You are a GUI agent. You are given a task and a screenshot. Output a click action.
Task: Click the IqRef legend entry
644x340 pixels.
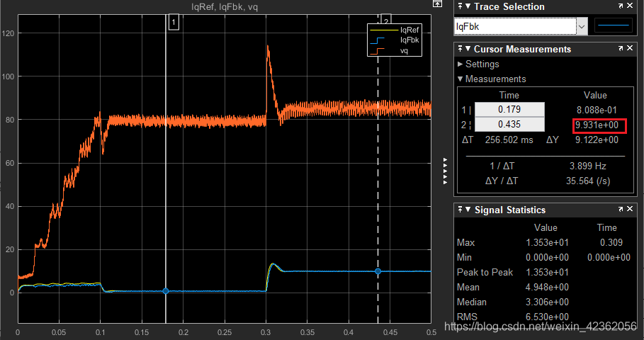click(395, 30)
